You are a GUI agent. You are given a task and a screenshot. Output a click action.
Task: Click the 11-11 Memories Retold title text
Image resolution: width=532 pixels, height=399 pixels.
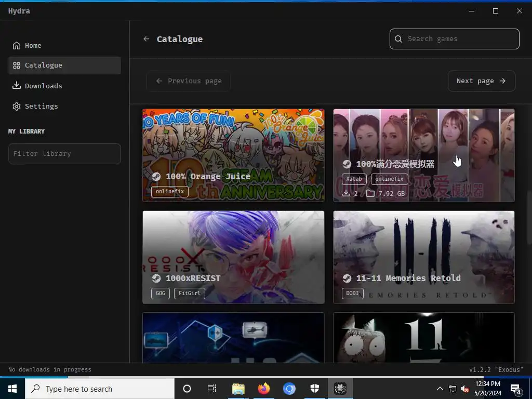click(408, 278)
